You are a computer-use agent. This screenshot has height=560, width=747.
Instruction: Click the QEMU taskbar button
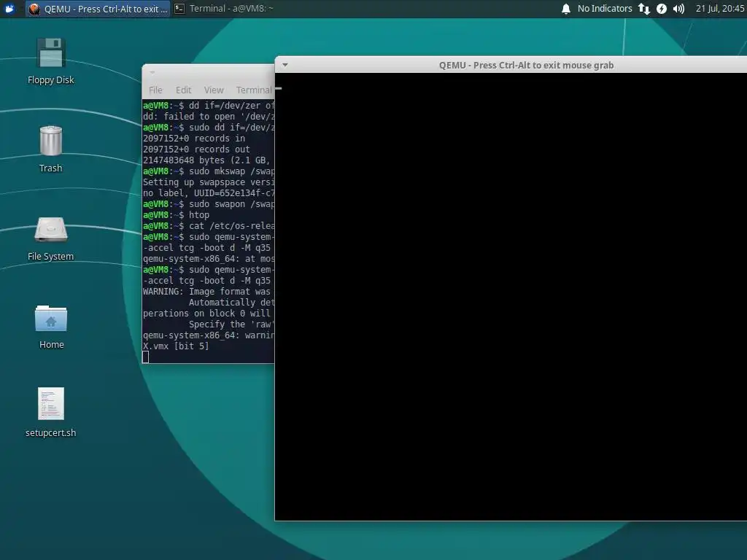point(98,9)
